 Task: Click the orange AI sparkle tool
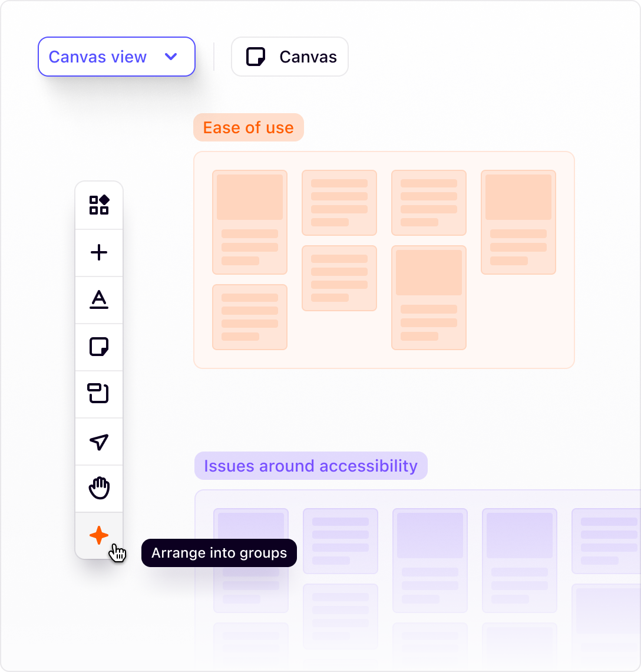(99, 535)
